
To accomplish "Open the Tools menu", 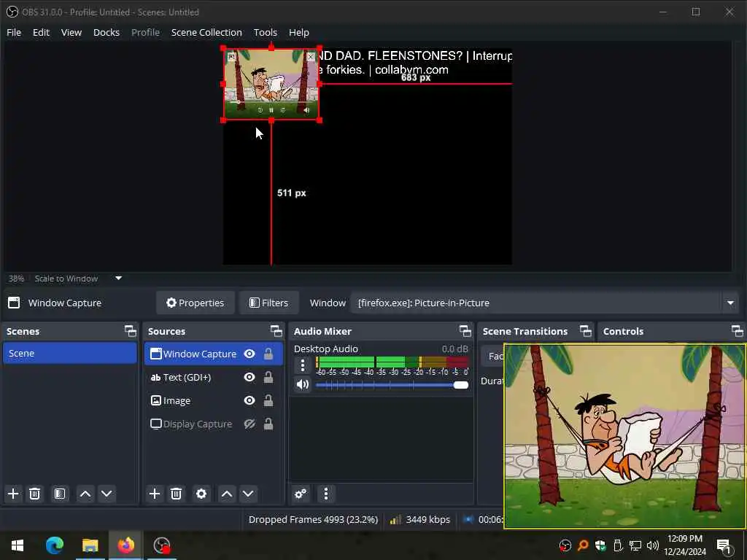I will pyautogui.click(x=265, y=32).
